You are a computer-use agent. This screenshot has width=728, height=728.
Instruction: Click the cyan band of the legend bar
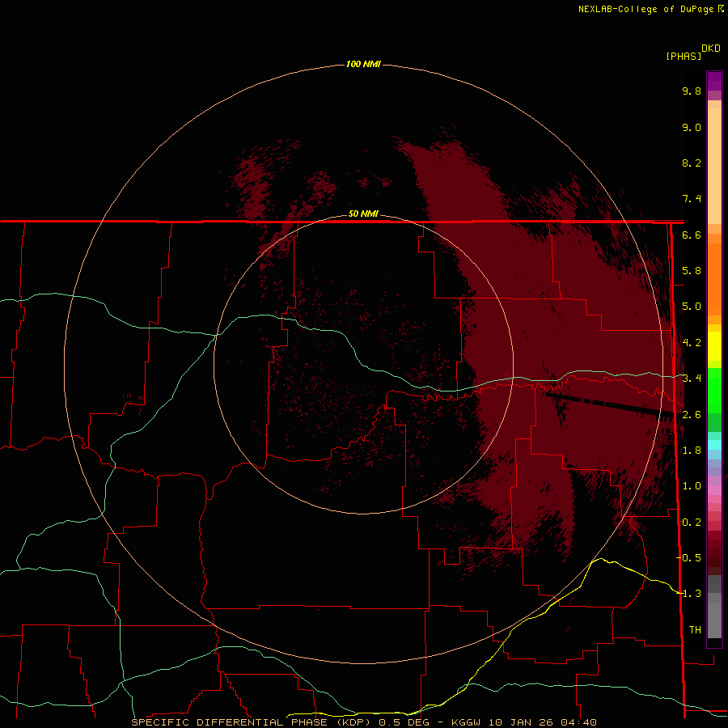(x=714, y=445)
